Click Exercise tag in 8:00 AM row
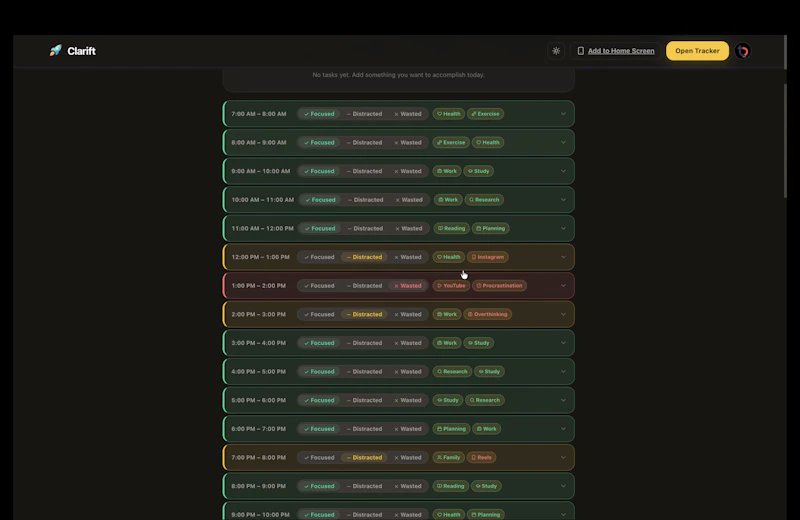 tap(451, 142)
